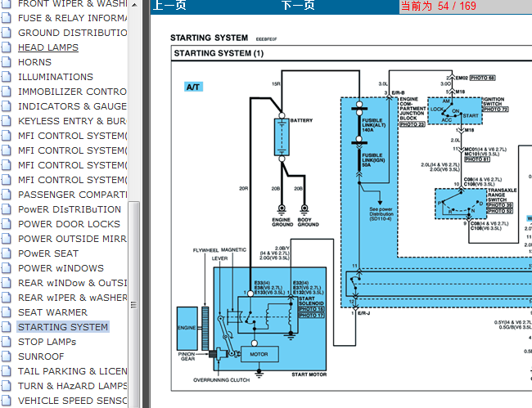Select highlighted STARTING SYSTEM entry
Screen dimensions: 532x408
click(x=63, y=327)
